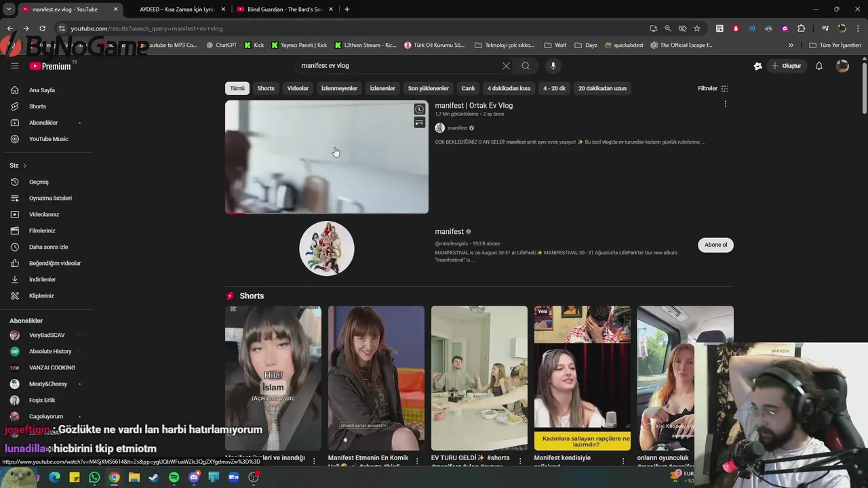Select the 4 dakikadan kısa chip
The image size is (868, 488).
click(509, 88)
